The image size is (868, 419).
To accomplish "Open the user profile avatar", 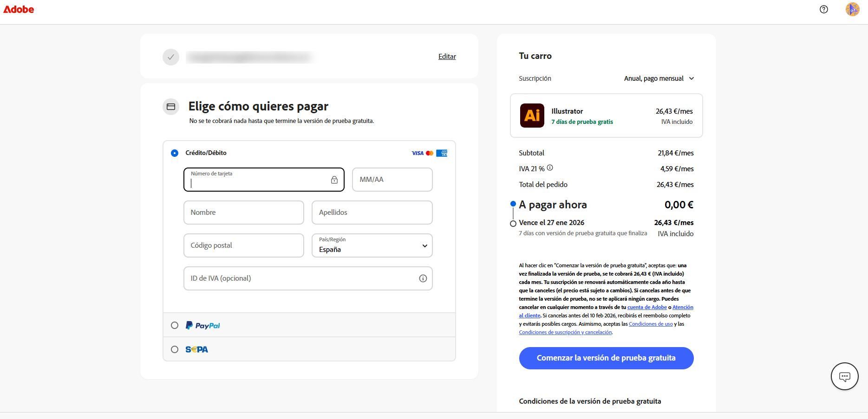I will click(x=852, y=9).
